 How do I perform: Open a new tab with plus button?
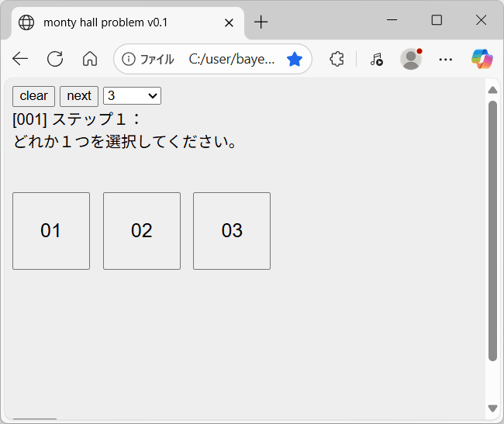[261, 22]
